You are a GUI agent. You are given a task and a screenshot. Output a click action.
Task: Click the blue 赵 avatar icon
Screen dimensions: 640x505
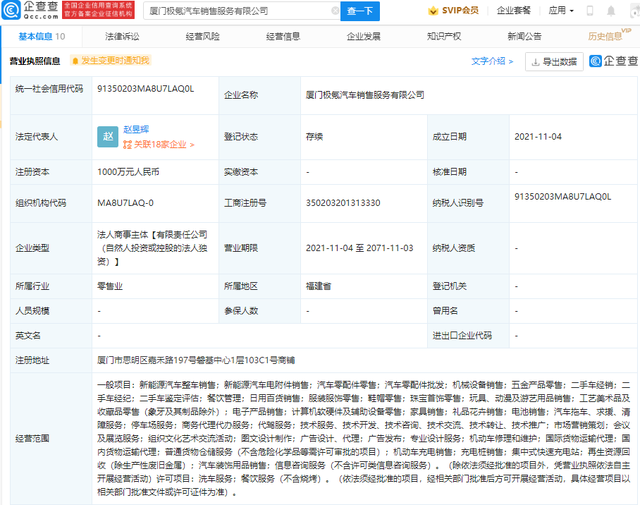click(108, 138)
